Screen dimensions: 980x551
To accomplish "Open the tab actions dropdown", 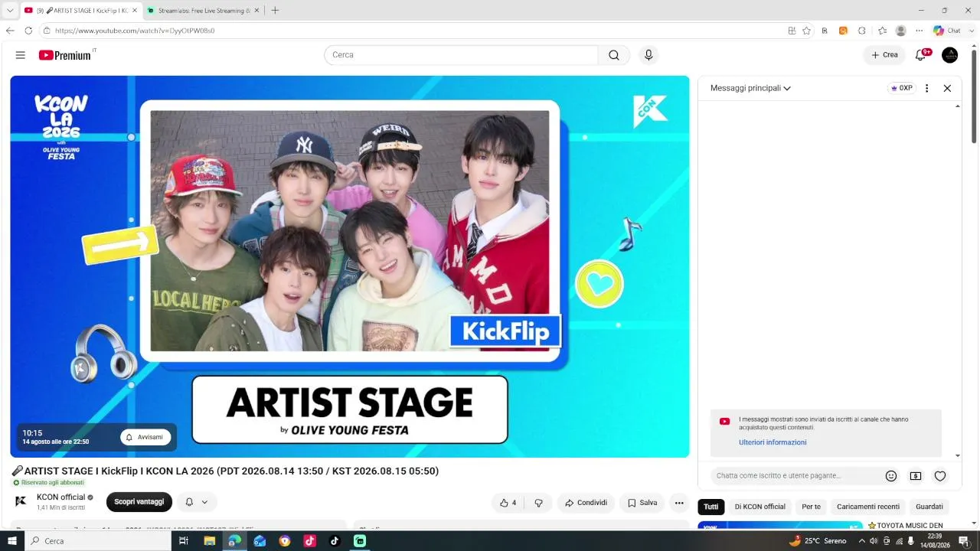I will point(10,10).
